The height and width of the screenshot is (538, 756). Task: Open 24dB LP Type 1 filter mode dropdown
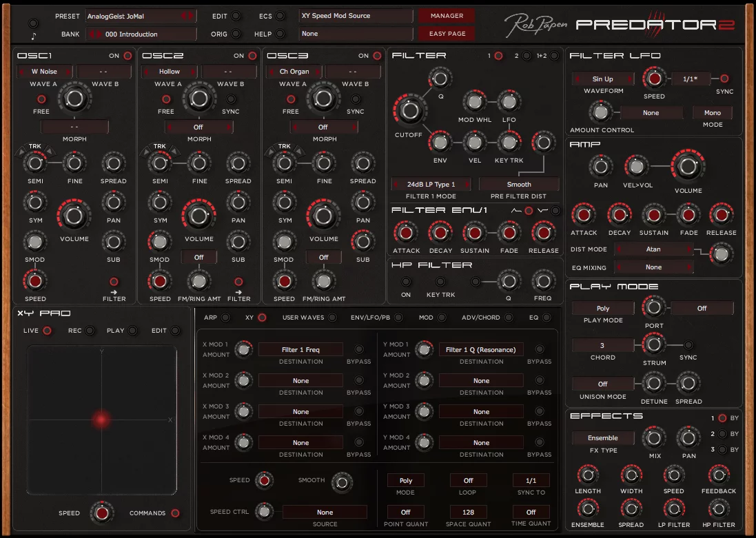[431, 184]
